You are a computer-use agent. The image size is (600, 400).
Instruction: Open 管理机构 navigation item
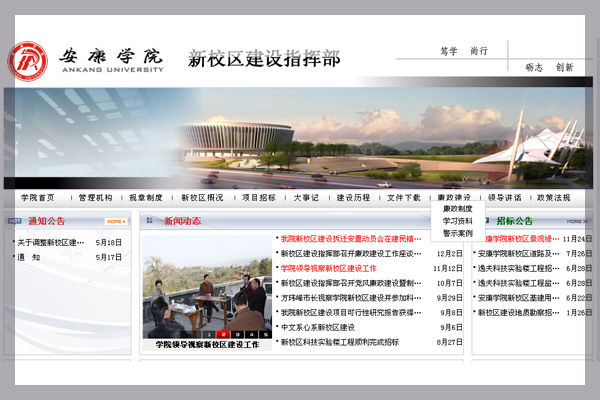(95, 198)
